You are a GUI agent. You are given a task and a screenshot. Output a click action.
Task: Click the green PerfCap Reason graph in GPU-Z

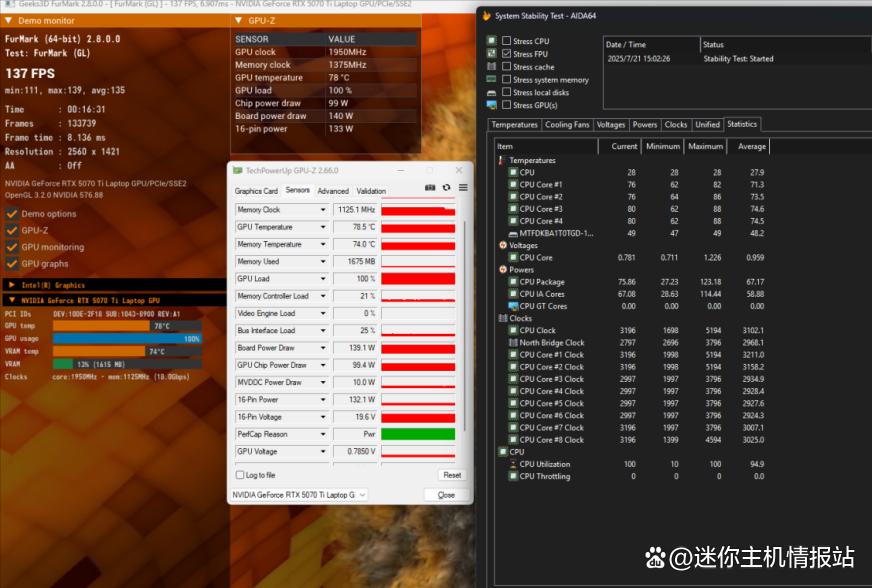418,434
